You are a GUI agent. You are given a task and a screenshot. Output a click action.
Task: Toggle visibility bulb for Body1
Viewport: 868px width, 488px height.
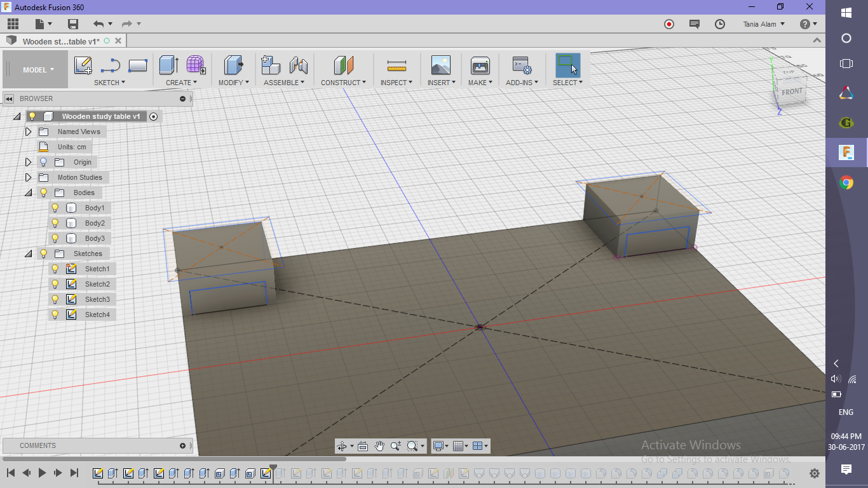click(x=55, y=208)
